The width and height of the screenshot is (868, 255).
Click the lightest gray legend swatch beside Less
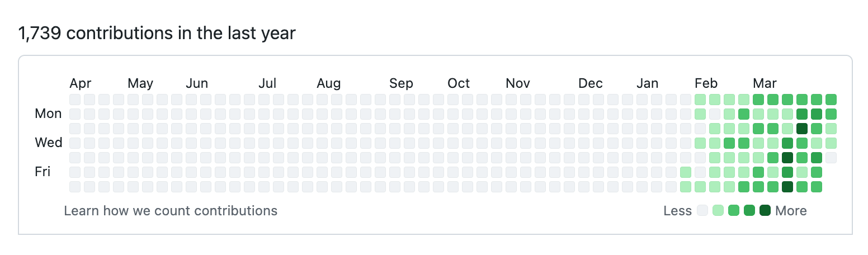click(702, 211)
